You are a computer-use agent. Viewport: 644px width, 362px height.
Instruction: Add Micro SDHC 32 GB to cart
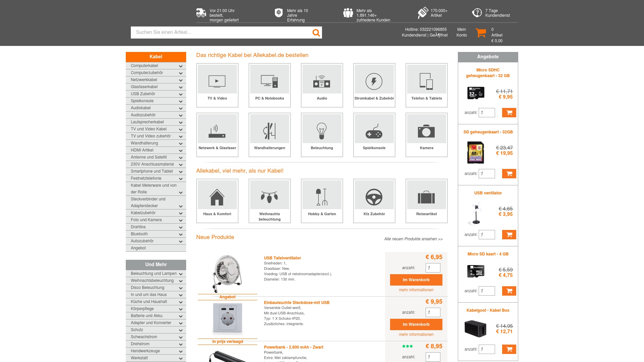(509, 113)
